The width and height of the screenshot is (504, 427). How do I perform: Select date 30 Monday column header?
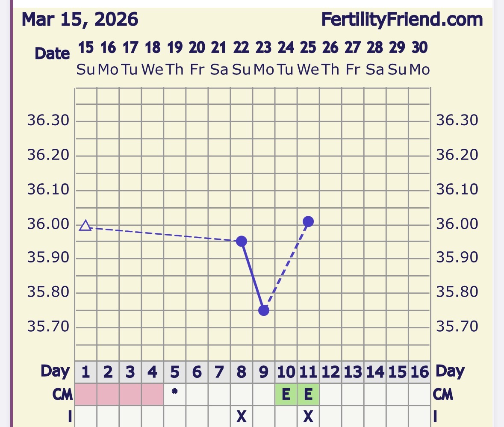(419, 58)
